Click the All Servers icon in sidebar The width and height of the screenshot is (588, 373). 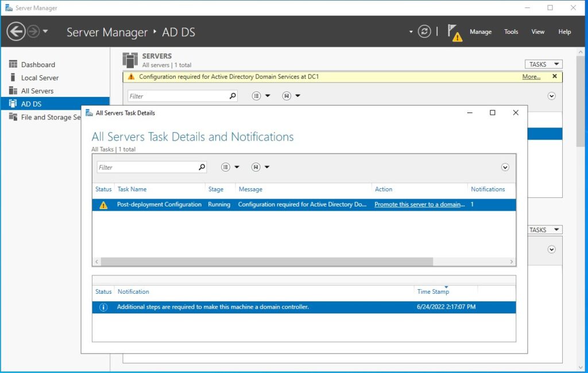click(x=13, y=90)
